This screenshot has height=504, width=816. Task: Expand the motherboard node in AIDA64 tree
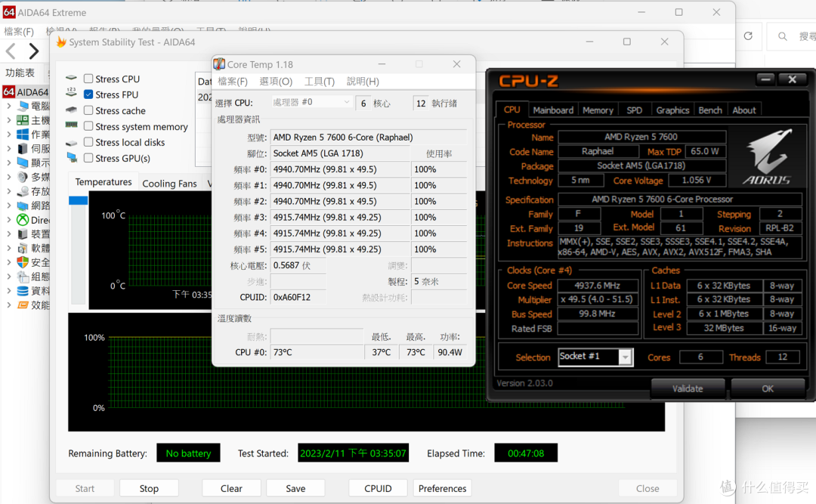(x=9, y=120)
